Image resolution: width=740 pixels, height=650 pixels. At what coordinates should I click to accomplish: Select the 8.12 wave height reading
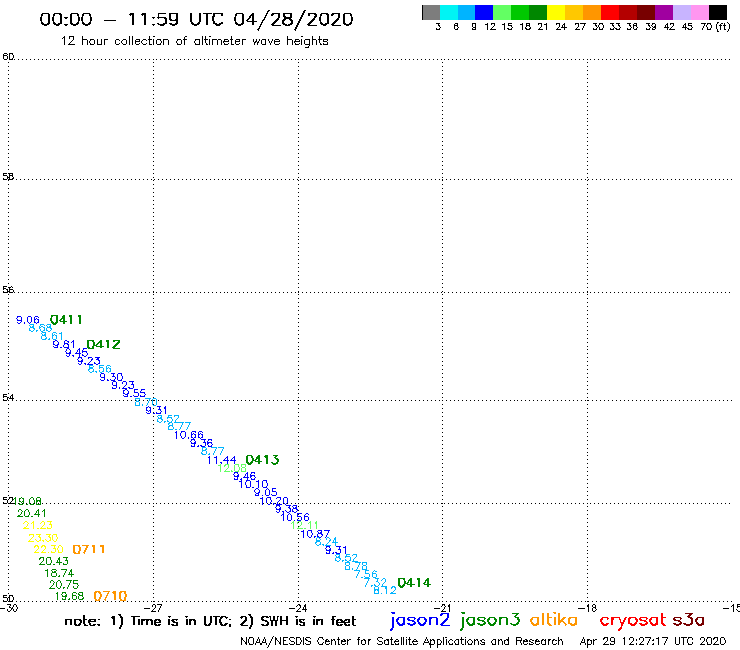tap(385, 590)
